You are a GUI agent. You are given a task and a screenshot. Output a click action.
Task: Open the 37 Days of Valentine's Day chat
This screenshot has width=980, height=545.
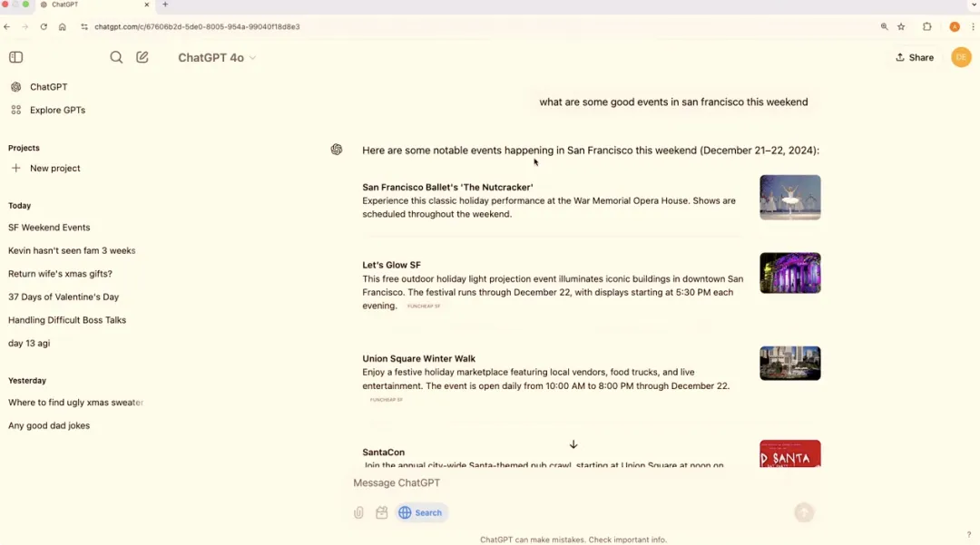click(x=64, y=297)
